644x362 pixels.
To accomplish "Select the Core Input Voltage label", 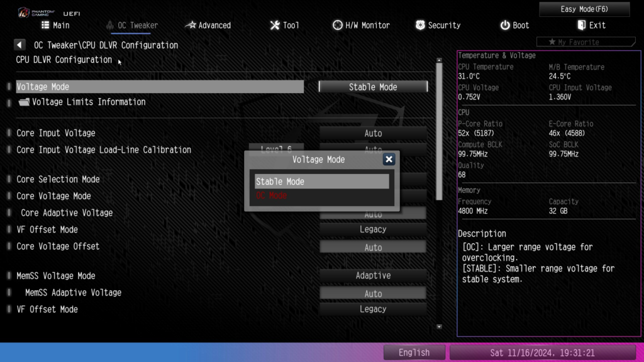I will (x=56, y=133).
